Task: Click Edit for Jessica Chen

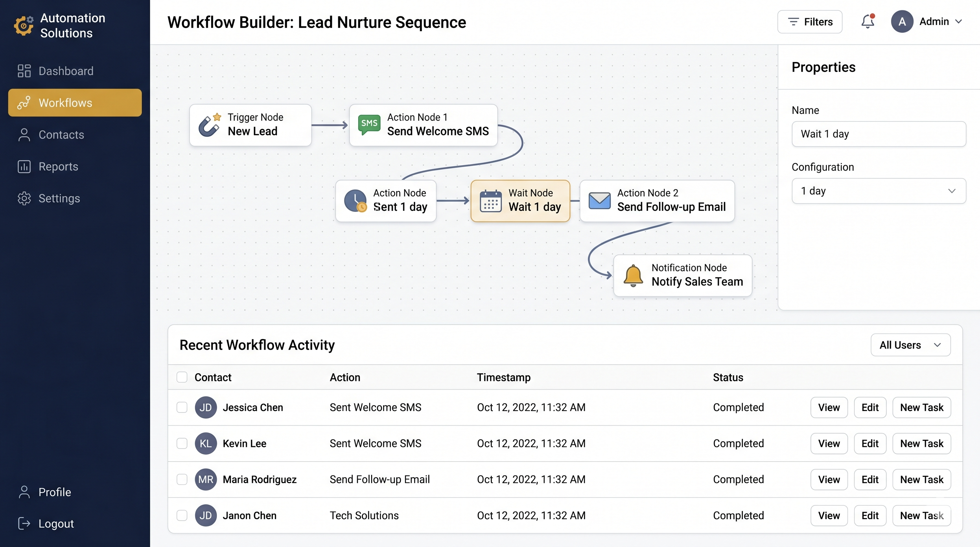Action: click(x=870, y=407)
